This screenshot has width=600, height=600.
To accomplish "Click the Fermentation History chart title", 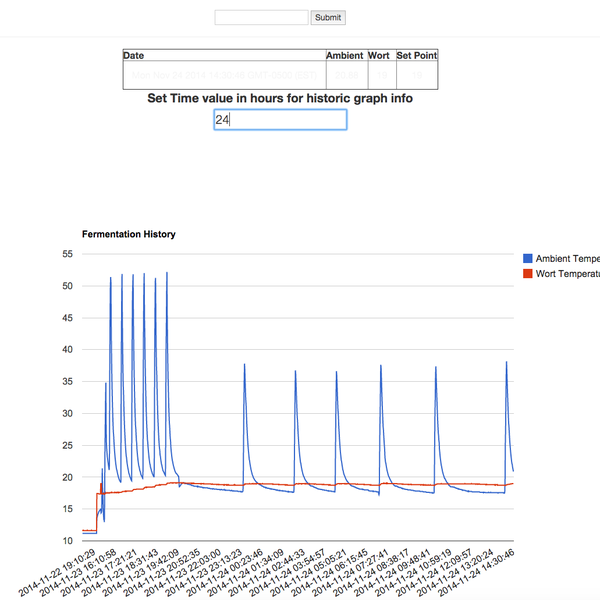I will pyautogui.click(x=129, y=234).
